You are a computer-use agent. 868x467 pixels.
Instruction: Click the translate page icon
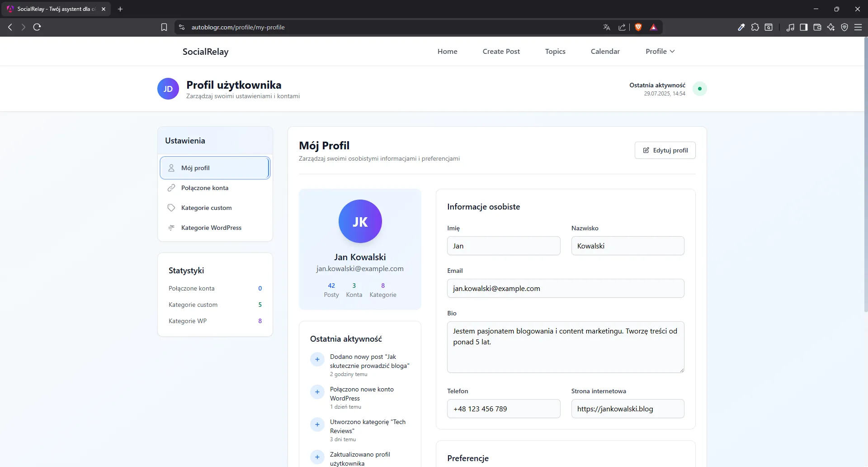point(607,27)
